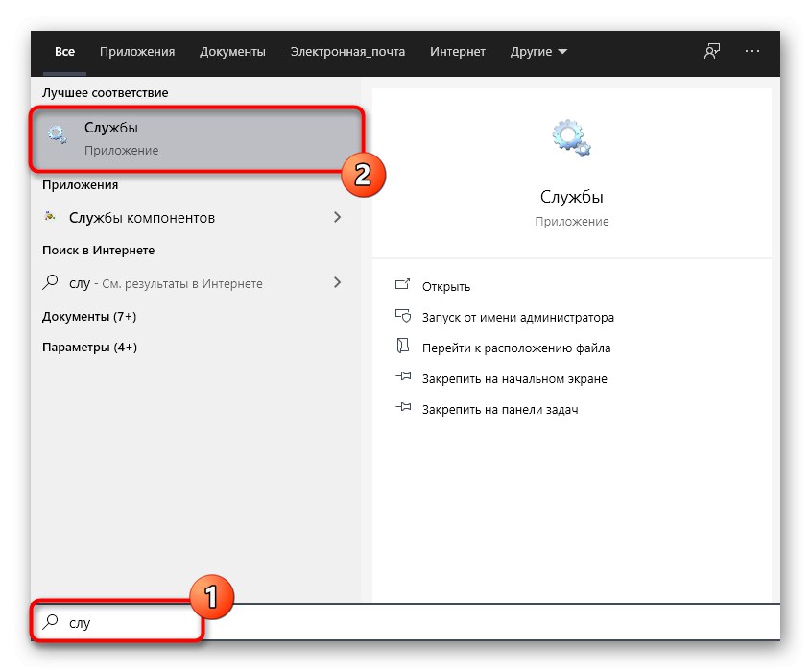Expand the Службы компонентов arrow
This screenshot has height=672, width=811.
(x=337, y=218)
